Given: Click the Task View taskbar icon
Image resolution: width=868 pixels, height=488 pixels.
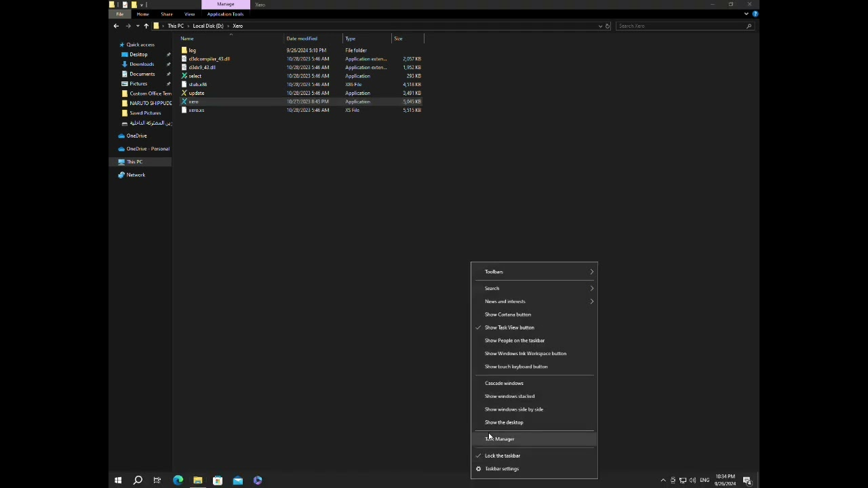Looking at the screenshot, I should tap(157, 481).
